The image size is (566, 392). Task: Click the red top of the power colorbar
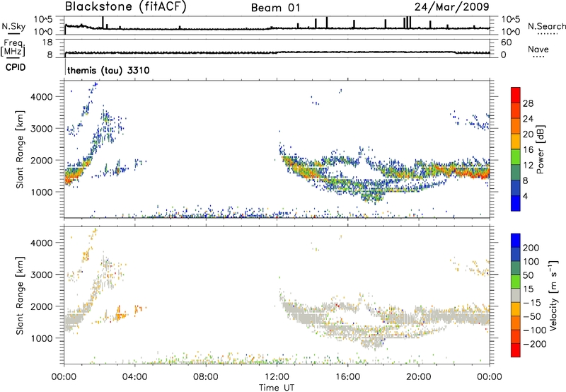coord(516,96)
